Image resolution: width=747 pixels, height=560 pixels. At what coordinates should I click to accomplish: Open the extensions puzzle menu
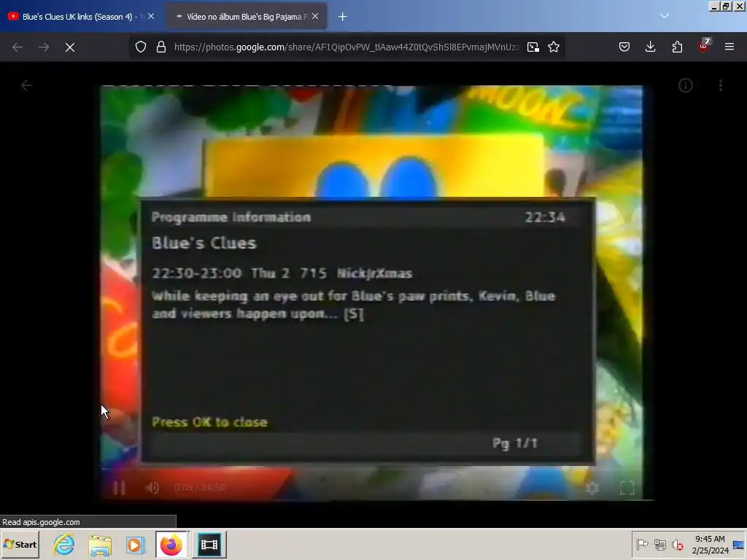pos(677,47)
